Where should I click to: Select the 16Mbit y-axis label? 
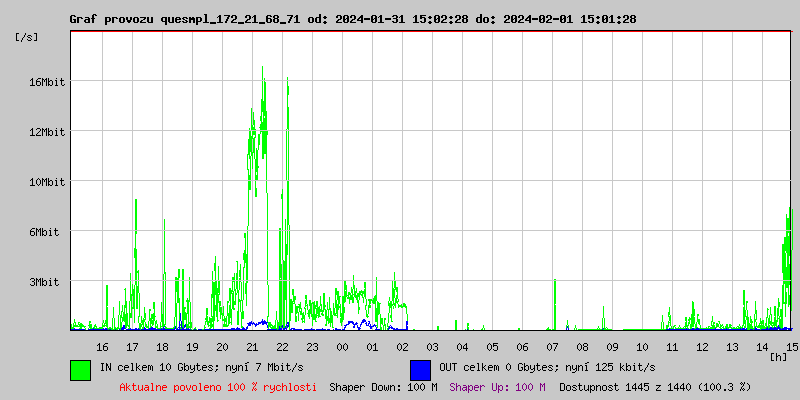coord(46,82)
